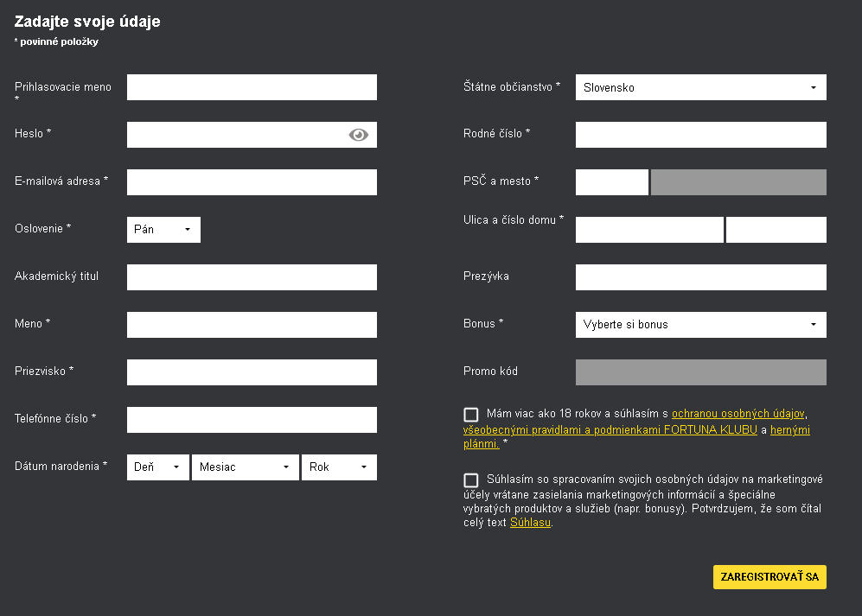Viewport: 862px width, 616px height.
Task: Click the '* povinné položky' note
Action: pos(56,41)
